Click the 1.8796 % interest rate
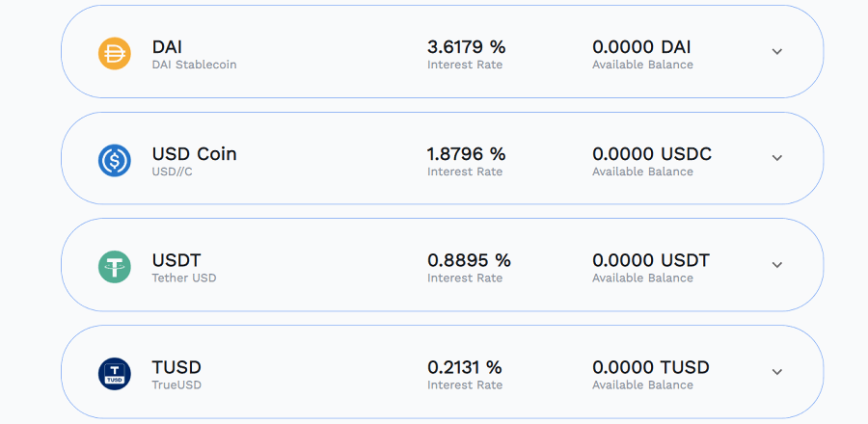The image size is (868, 424). [466, 153]
